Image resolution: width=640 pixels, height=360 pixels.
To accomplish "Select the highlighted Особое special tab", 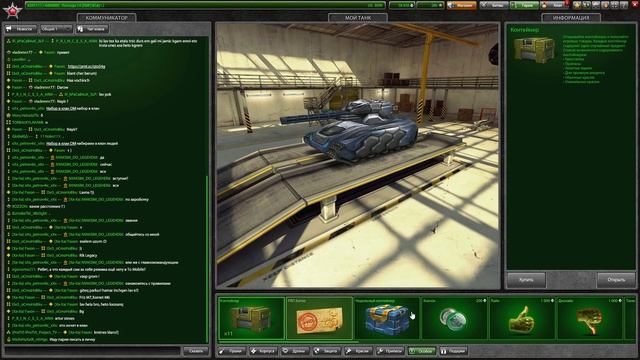I will coord(421,351).
